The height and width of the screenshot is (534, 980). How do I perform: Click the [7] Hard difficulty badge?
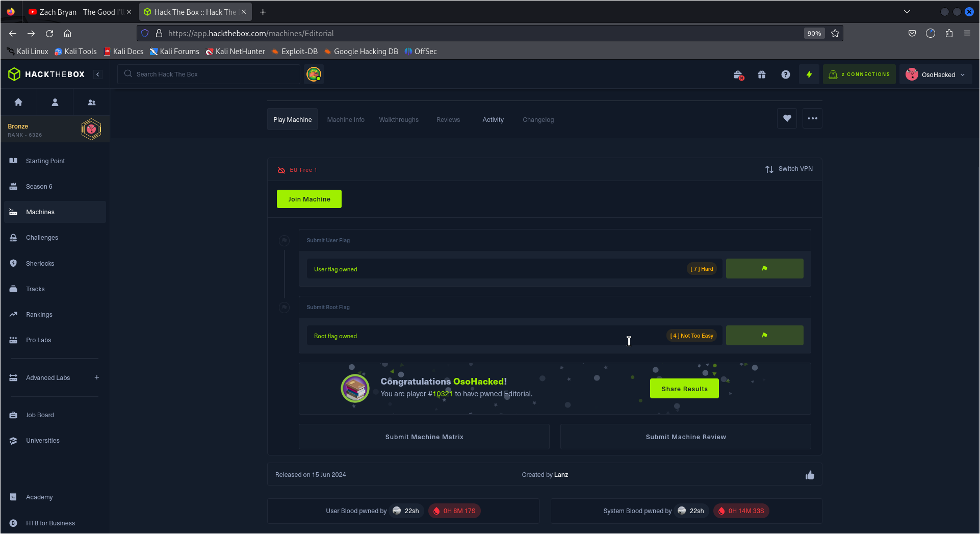tap(702, 269)
